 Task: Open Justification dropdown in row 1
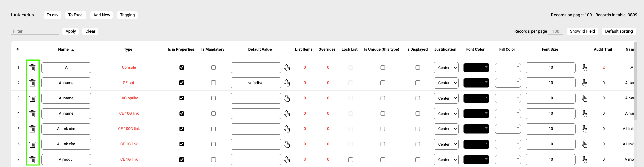[446, 68]
